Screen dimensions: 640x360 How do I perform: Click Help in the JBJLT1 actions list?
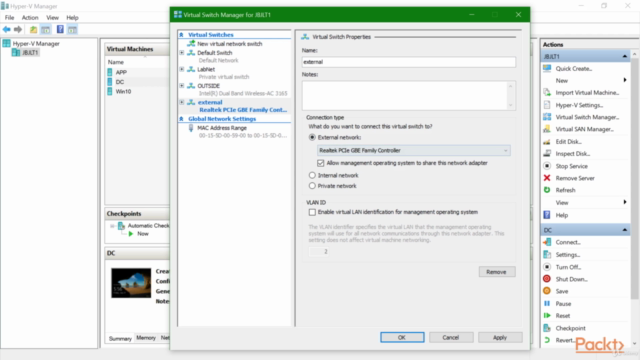point(562,215)
